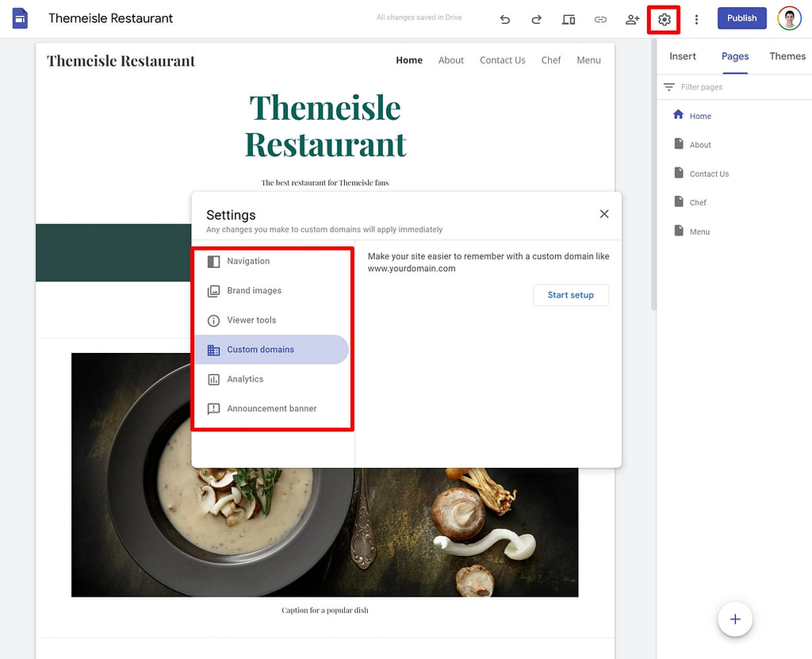Image resolution: width=812 pixels, height=659 pixels.
Task: Open the site settings gear icon
Action: coord(664,18)
